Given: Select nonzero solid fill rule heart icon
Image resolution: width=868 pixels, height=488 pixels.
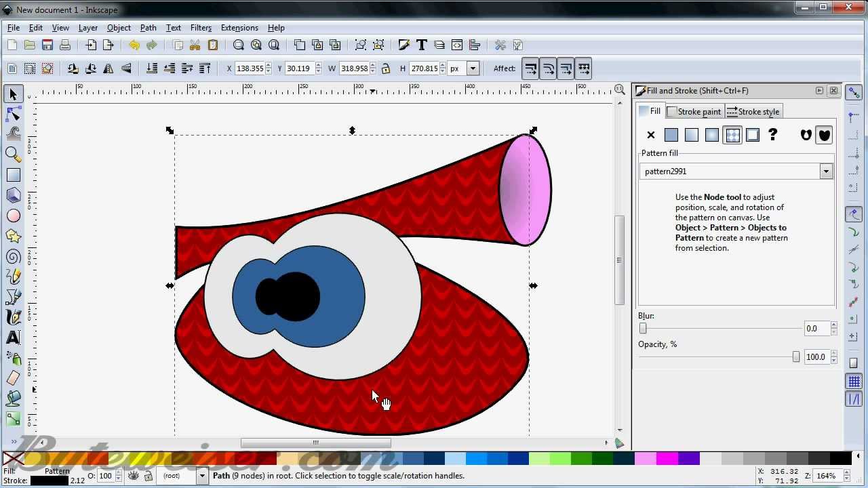Looking at the screenshot, I should (x=824, y=135).
